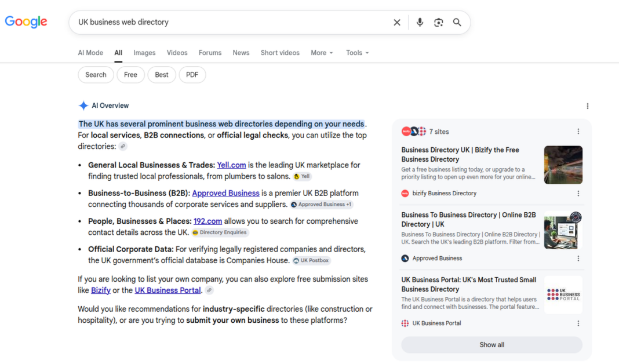Open three-dot menu for UK Business Portal source
The width and height of the screenshot is (619, 364).
(x=578, y=323)
